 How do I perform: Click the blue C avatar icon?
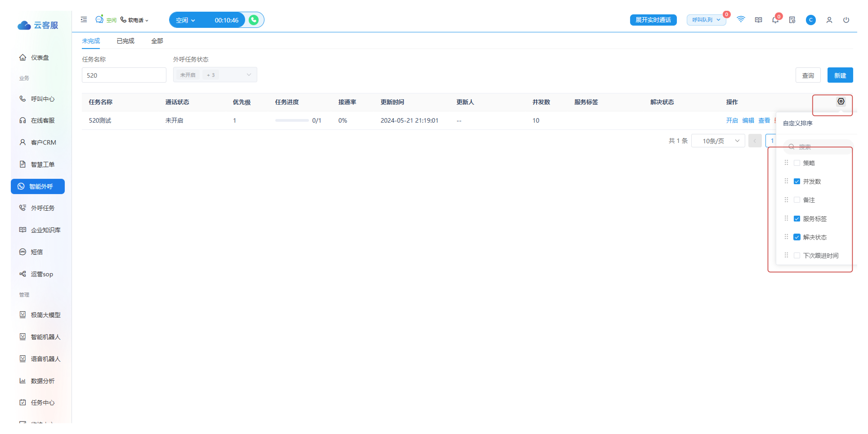click(810, 20)
